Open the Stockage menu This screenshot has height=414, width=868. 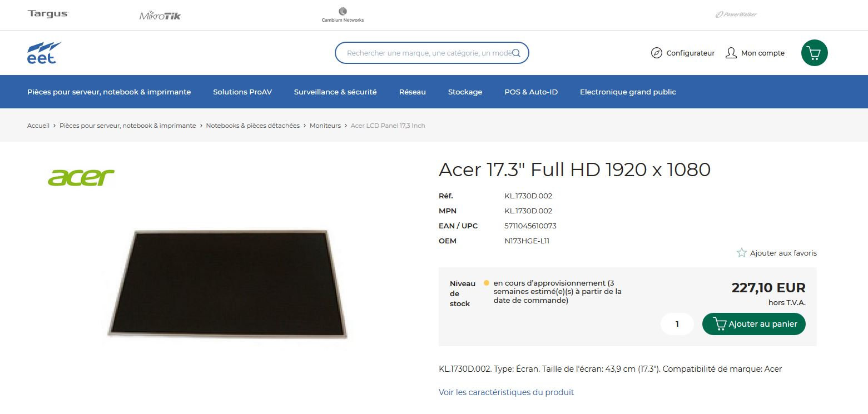coord(465,92)
